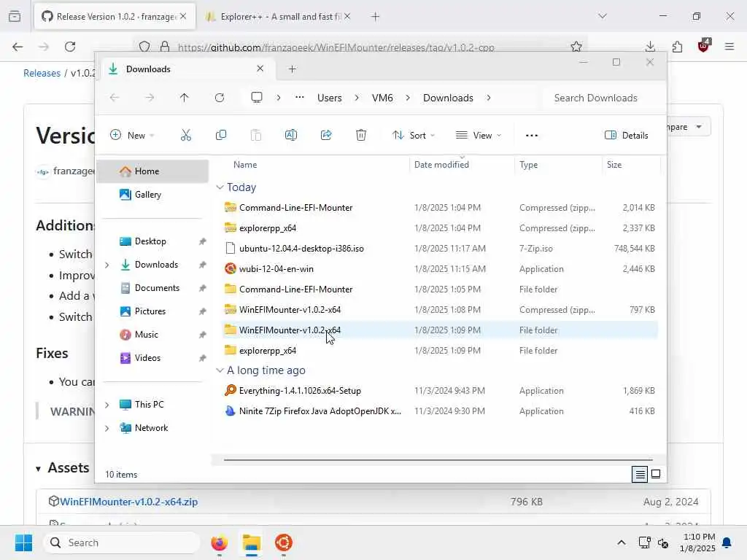This screenshot has height=560, width=747.
Task: Open a new Firefox tab
Action: point(376,16)
